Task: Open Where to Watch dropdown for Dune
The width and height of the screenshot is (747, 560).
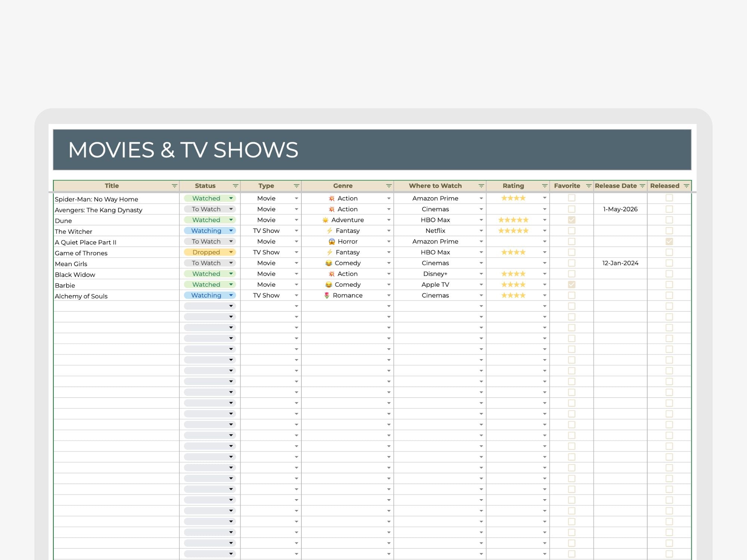Action: pos(481,220)
